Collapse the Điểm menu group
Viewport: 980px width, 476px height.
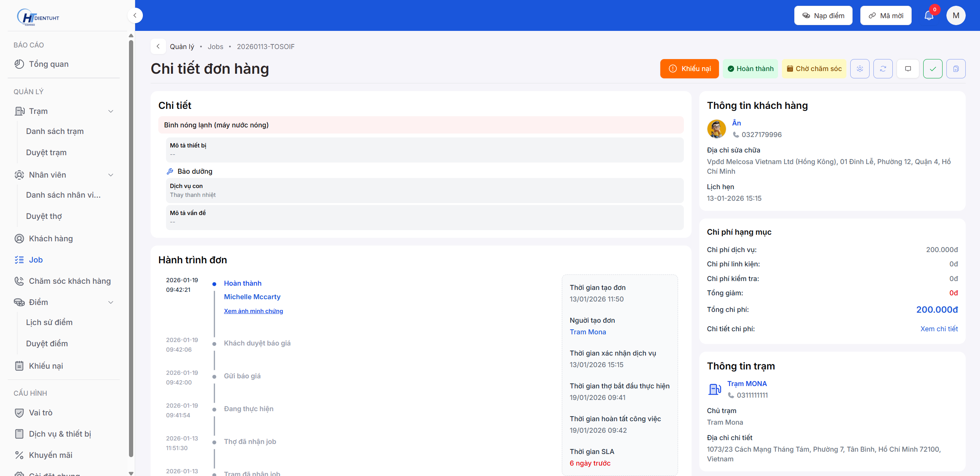pyautogui.click(x=111, y=302)
